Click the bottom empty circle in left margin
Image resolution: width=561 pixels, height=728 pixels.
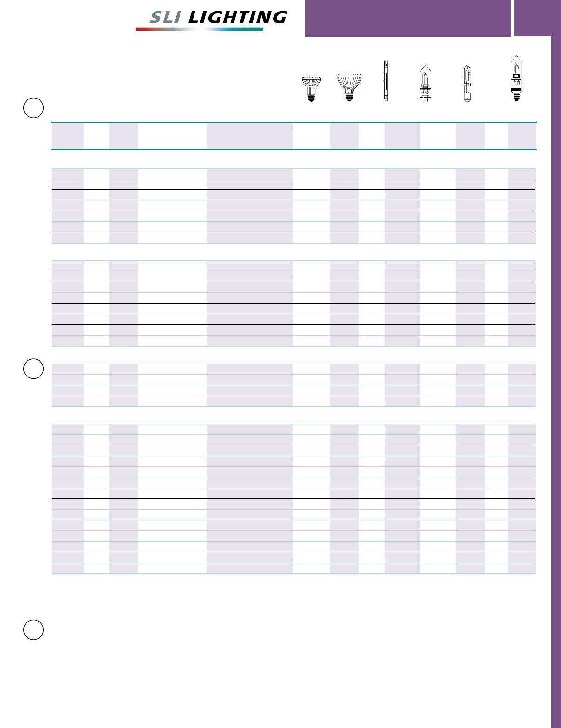coord(33,629)
